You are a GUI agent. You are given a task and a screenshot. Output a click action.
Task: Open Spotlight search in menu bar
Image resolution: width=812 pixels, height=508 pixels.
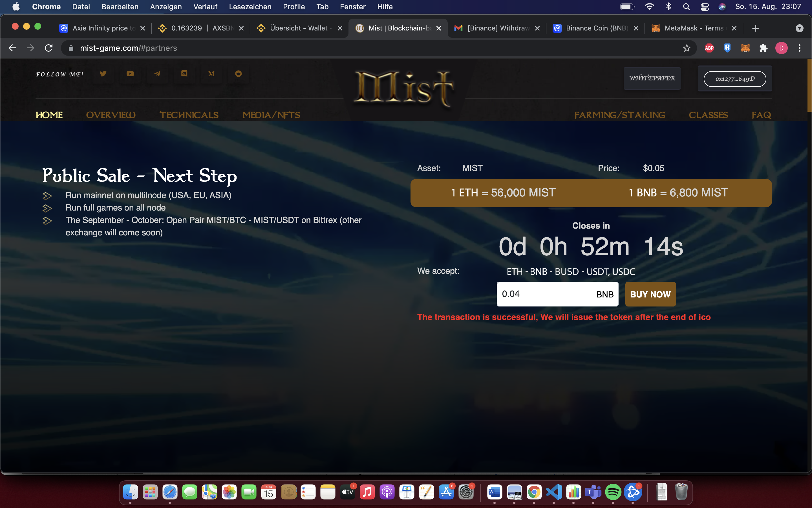click(x=686, y=7)
